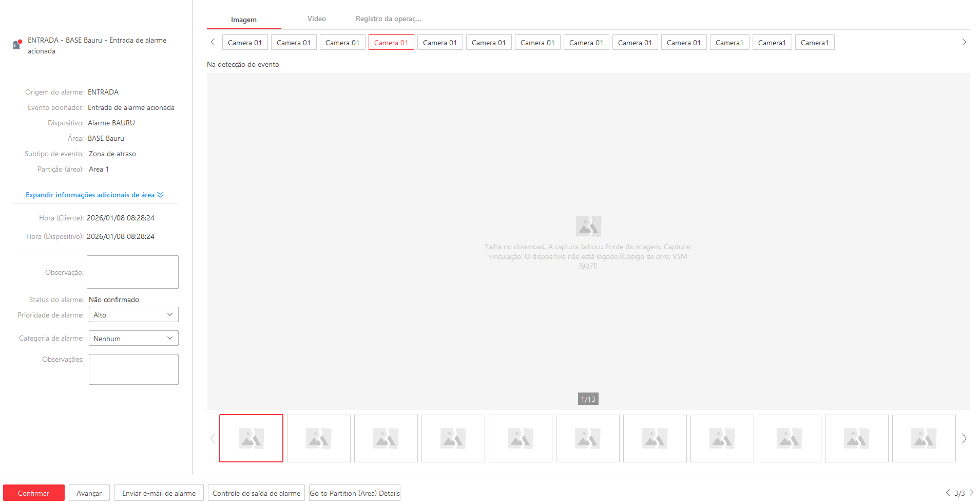Click Enviar e-mail de alarme button
The width and height of the screenshot is (980, 504).
click(159, 493)
